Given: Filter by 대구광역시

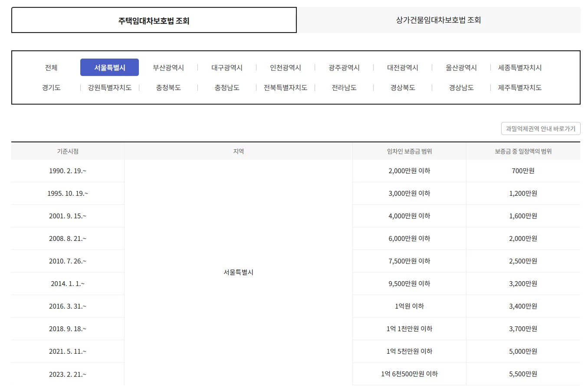Looking at the screenshot, I should (x=227, y=68).
